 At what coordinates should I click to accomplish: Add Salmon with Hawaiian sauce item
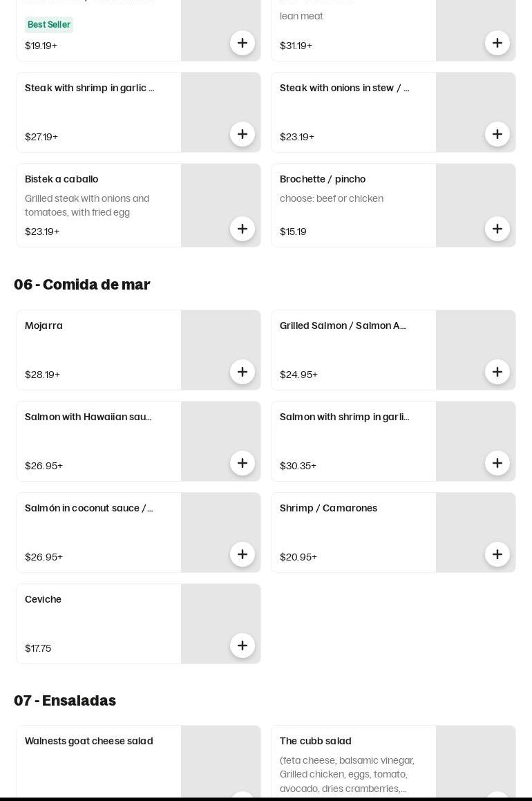[242, 463]
